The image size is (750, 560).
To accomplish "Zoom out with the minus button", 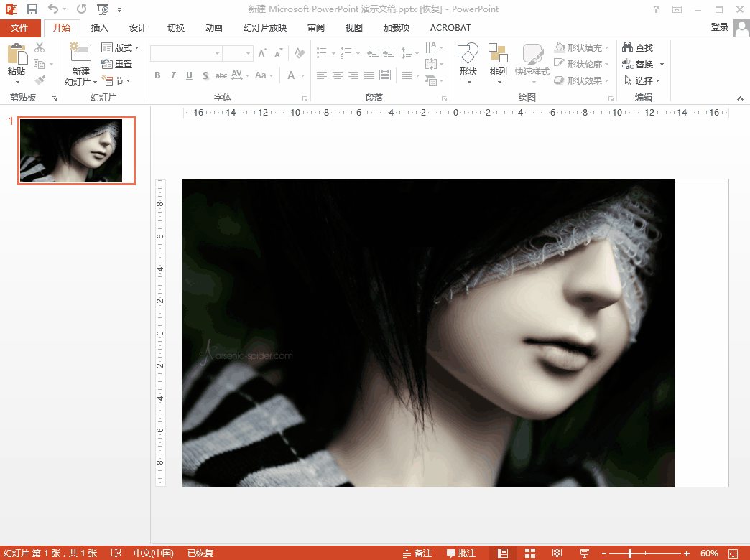I will pyautogui.click(x=604, y=554).
